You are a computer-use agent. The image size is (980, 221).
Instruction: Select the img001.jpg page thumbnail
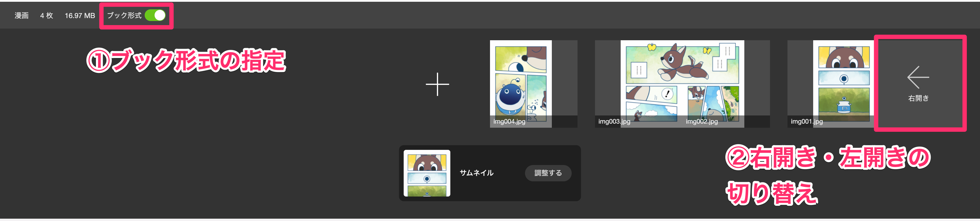pyautogui.click(x=844, y=84)
